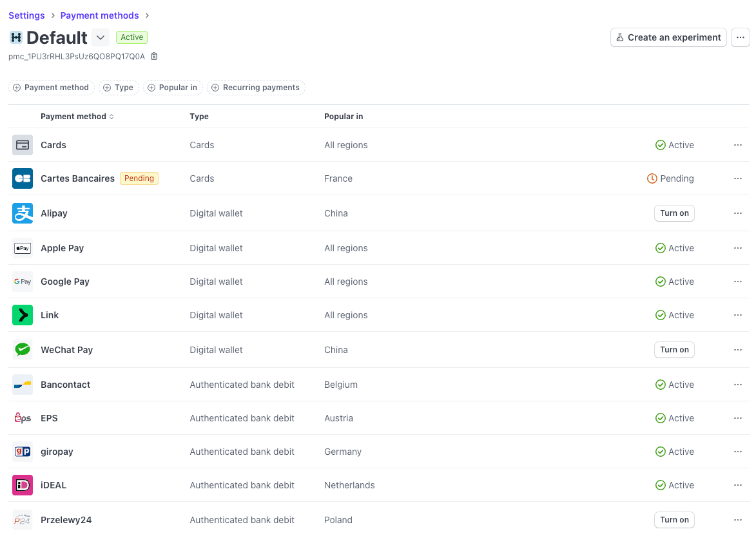The width and height of the screenshot is (756, 536).
Task: Enable Przelewy24 with Turn on button
Action: 674,520
